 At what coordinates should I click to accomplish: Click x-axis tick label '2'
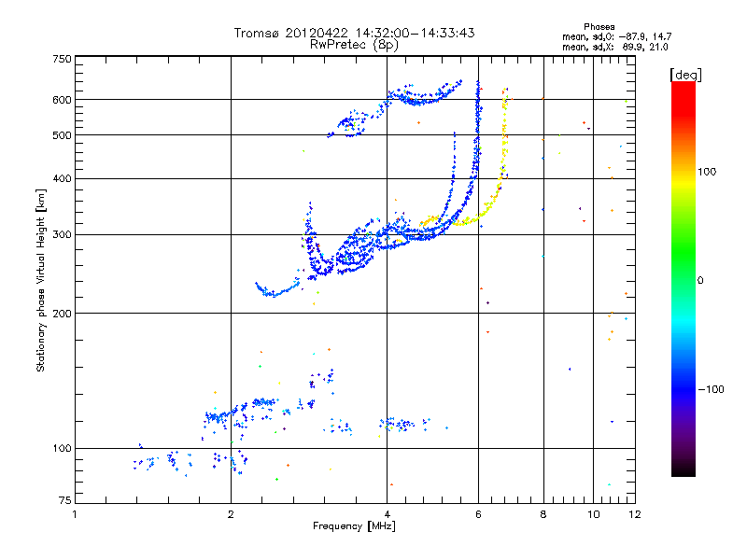click(231, 514)
